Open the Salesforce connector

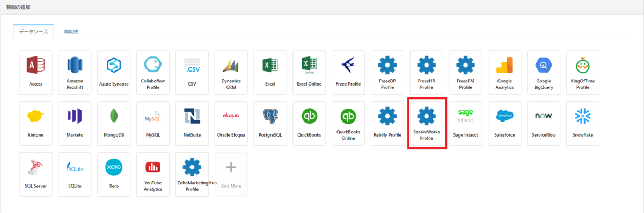coord(504,123)
